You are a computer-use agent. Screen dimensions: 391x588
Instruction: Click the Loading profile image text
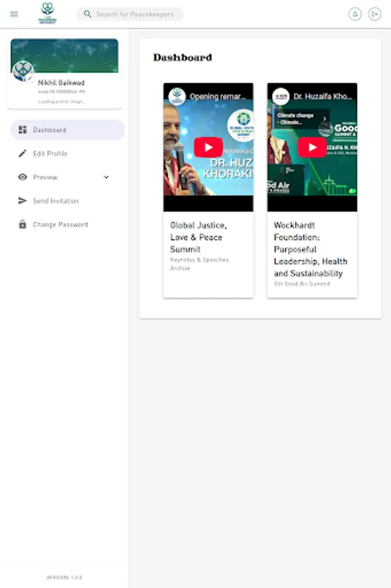[62, 102]
